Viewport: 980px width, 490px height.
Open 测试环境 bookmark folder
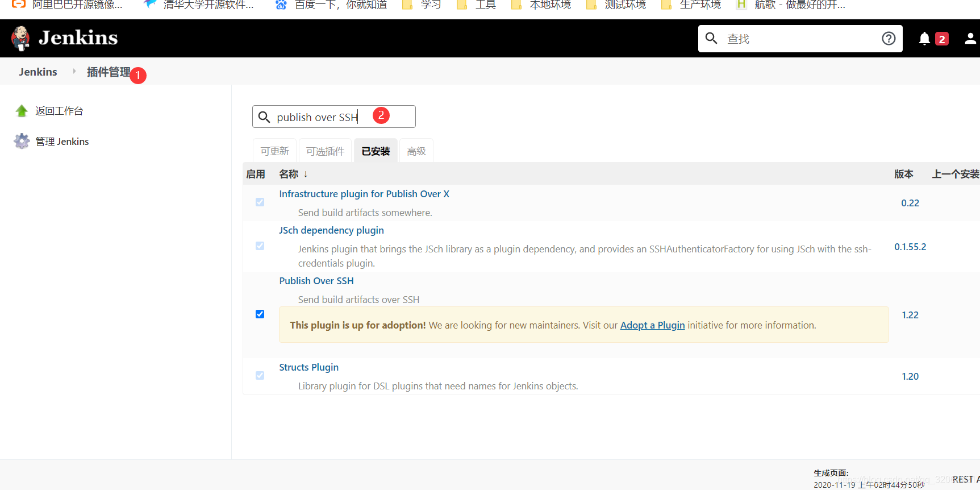click(616, 5)
